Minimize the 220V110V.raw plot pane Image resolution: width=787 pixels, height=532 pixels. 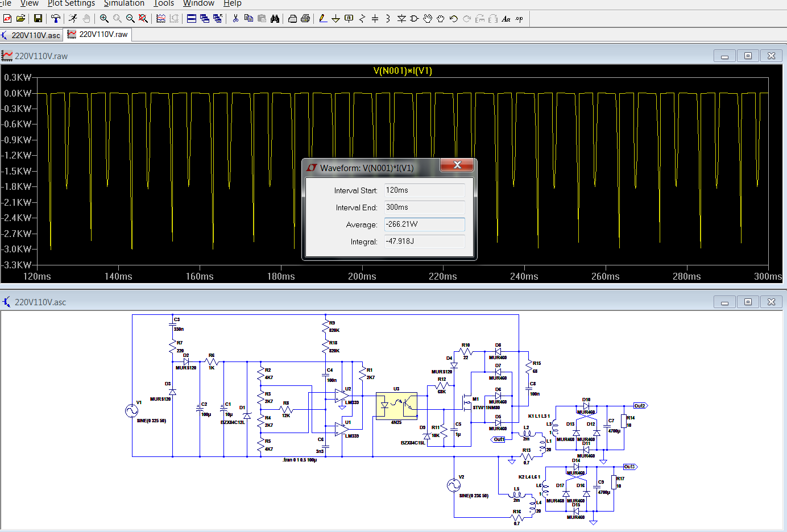[724, 56]
